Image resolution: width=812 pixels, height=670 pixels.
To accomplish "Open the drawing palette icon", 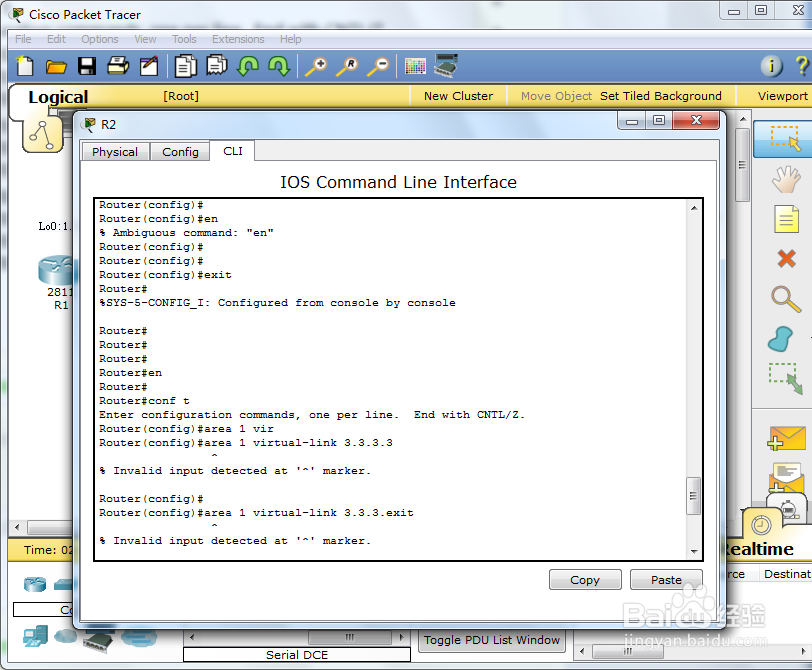I will pos(415,66).
